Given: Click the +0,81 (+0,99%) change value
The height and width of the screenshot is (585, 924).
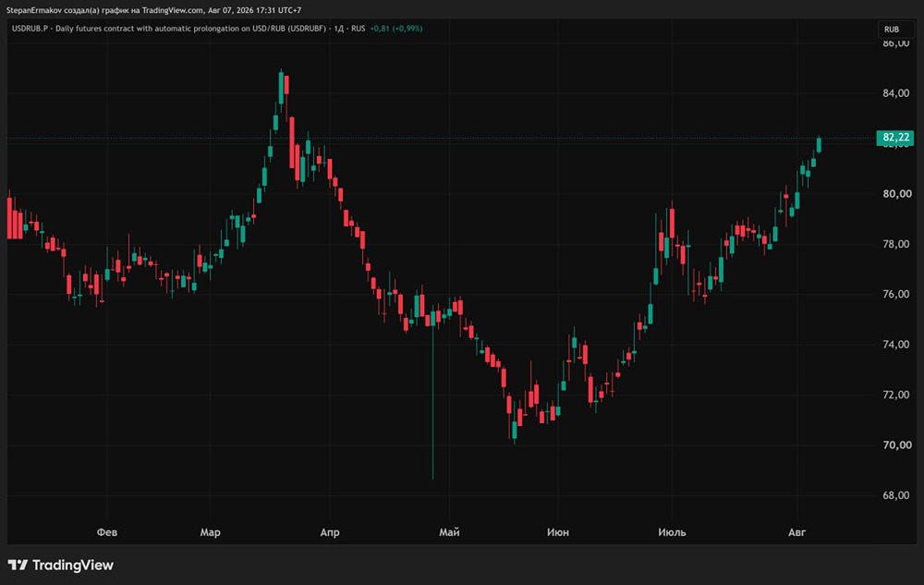Looking at the screenshot, I should (x=396, y=29).
